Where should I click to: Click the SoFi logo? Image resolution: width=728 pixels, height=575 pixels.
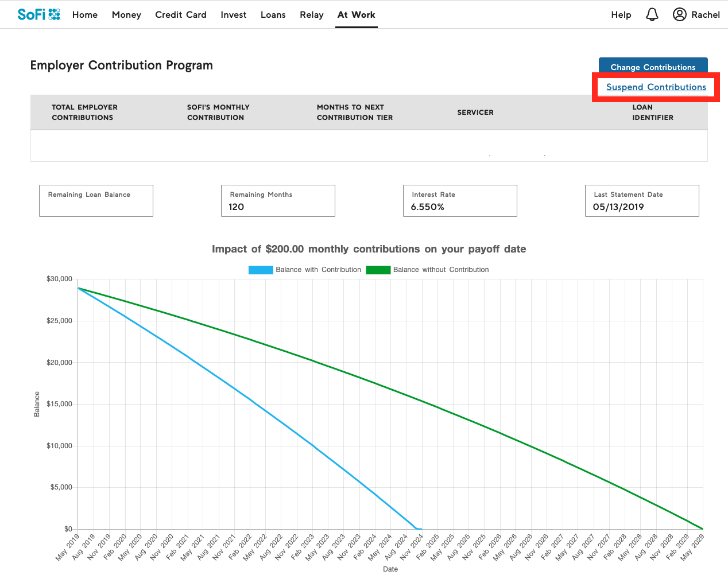coord(38,14)
